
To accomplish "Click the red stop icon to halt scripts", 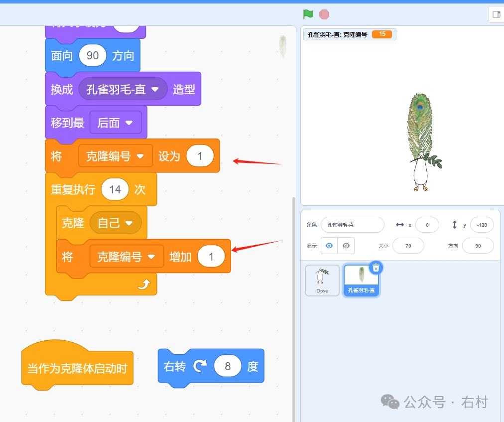I will (x=324, y=14).
